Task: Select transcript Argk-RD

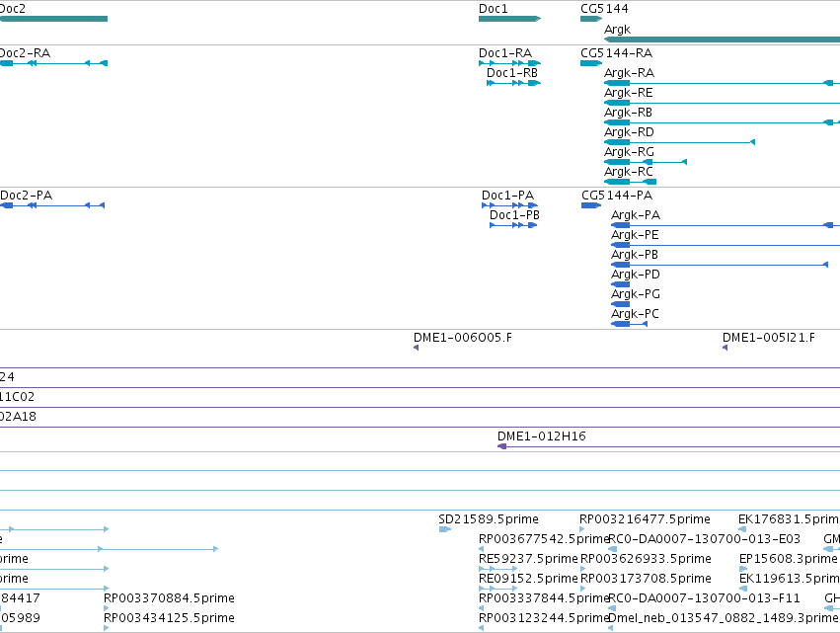Action: tap(679, 142)
